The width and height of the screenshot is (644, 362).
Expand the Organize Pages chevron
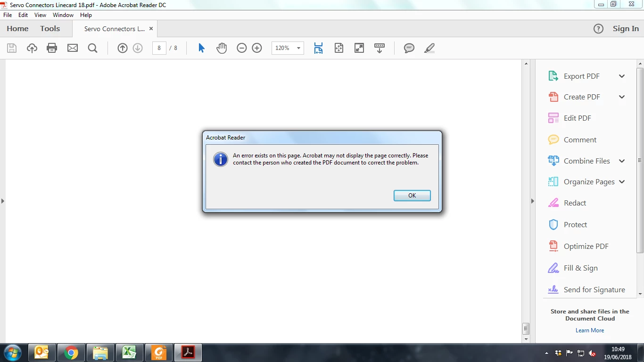coord(622,182)
